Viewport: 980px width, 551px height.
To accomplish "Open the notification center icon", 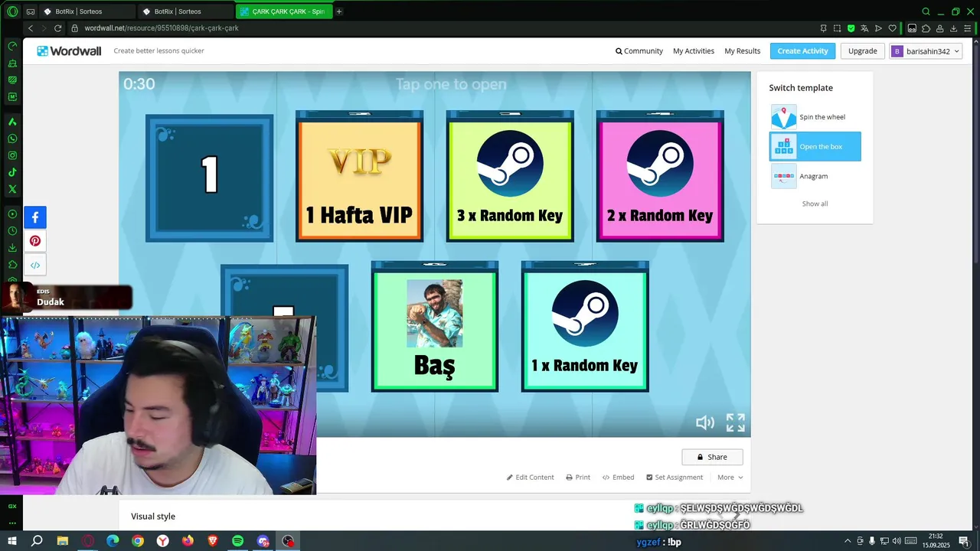I will (963, 541).
